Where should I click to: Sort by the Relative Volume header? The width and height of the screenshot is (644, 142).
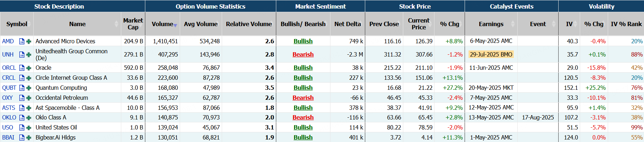249,24
